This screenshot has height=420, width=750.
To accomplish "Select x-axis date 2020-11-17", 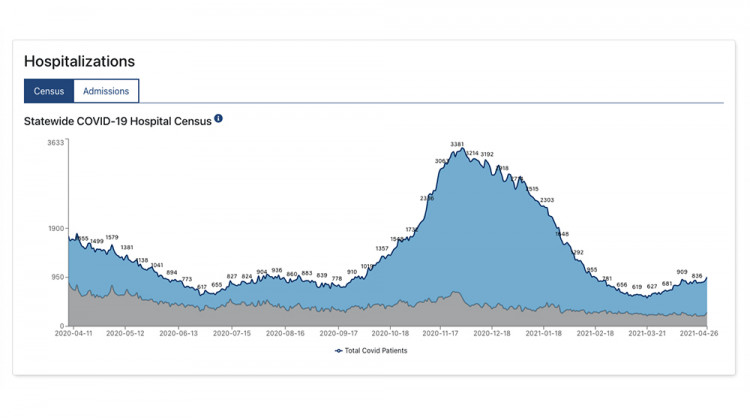I will (x=441, y=333).
